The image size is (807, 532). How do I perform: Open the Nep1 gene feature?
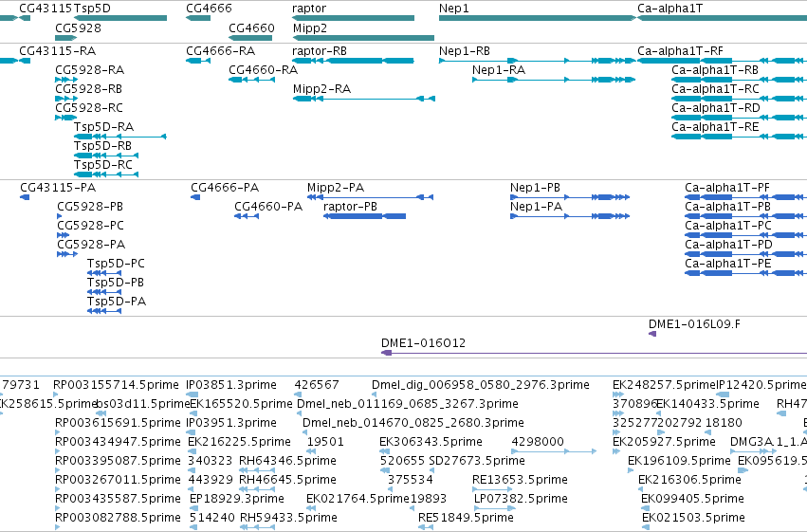point(538,18)
